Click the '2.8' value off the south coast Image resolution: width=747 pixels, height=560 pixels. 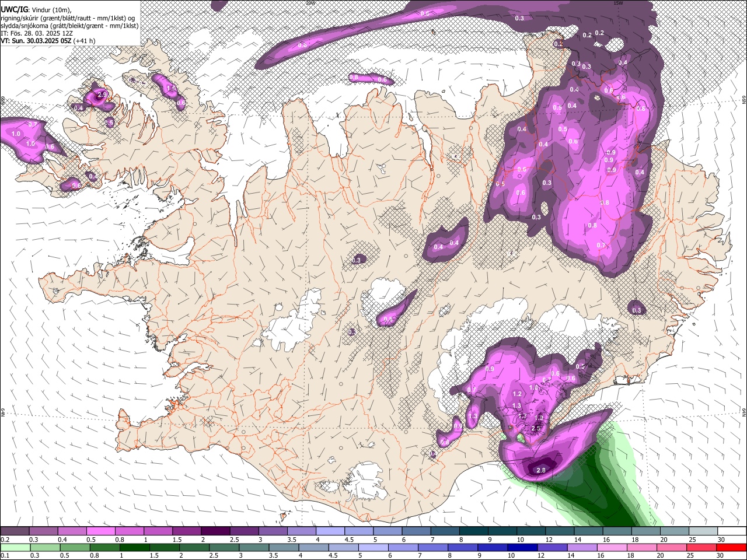[x=541, y=470]
